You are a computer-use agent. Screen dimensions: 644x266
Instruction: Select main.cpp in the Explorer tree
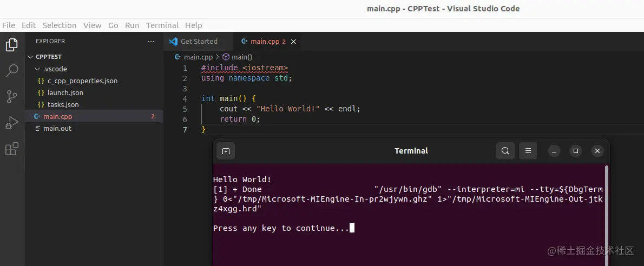tap(94, 117)
